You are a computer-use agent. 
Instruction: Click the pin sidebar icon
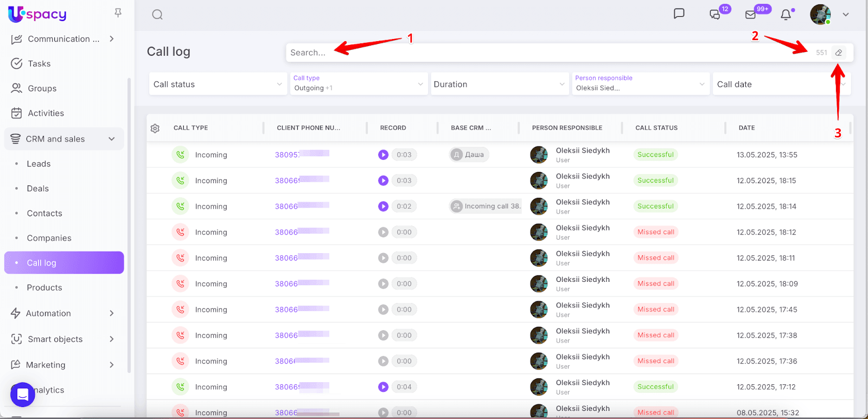[118, 12]
